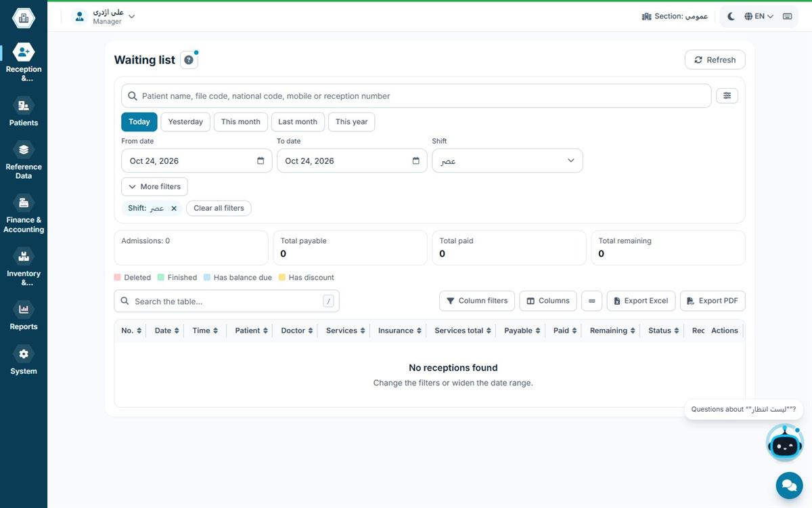The image size is (812, 508).
Task: Select the This year date range
Action: coord(351,122)
